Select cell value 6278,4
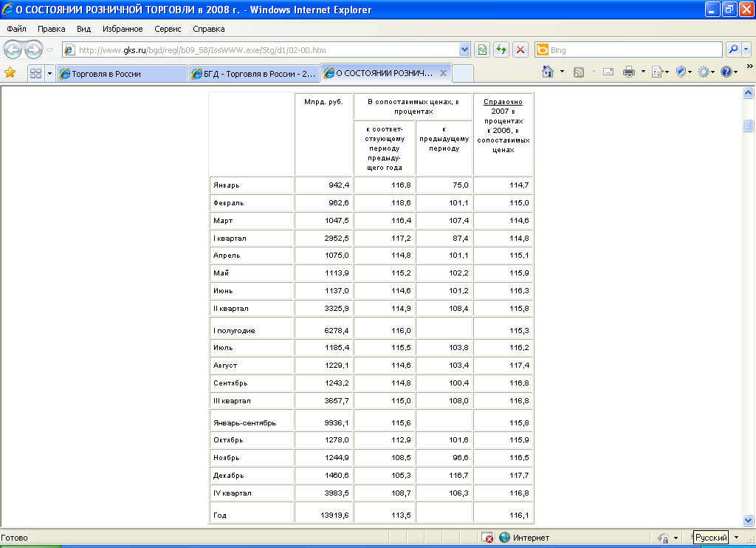This screenshot has width=756, height=548. click(337, 331)
